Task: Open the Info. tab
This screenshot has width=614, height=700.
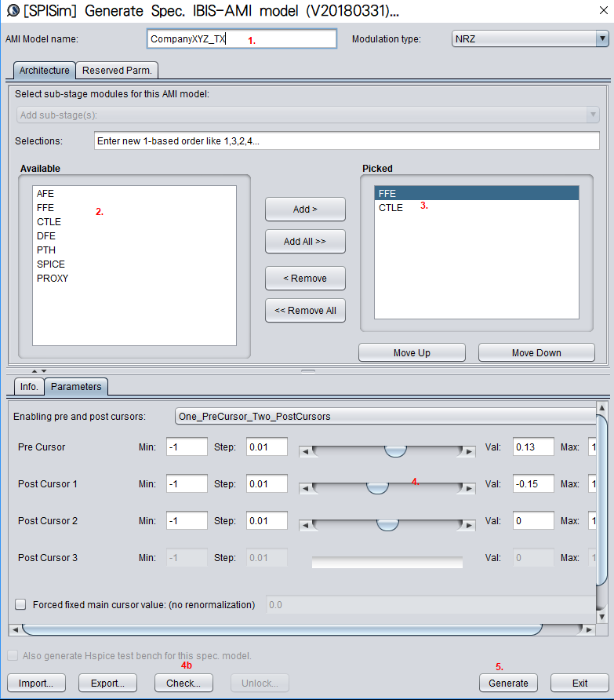Action: [x=28, y=386]
